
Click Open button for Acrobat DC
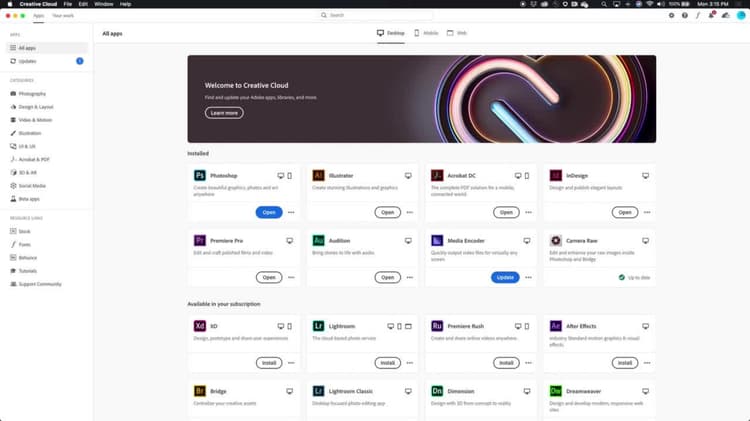[506, 212]
